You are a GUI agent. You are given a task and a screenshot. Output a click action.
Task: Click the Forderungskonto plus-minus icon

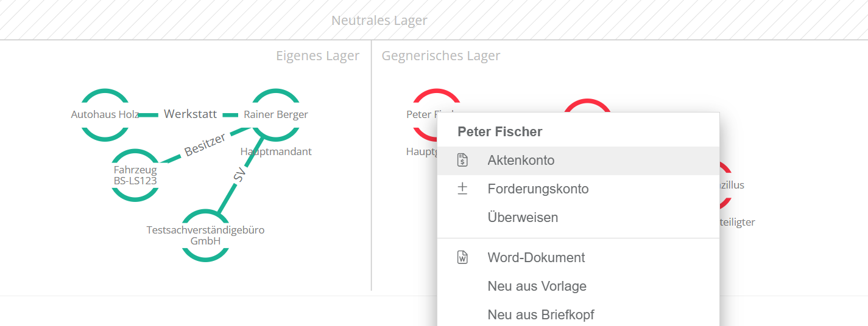(462, 189)
